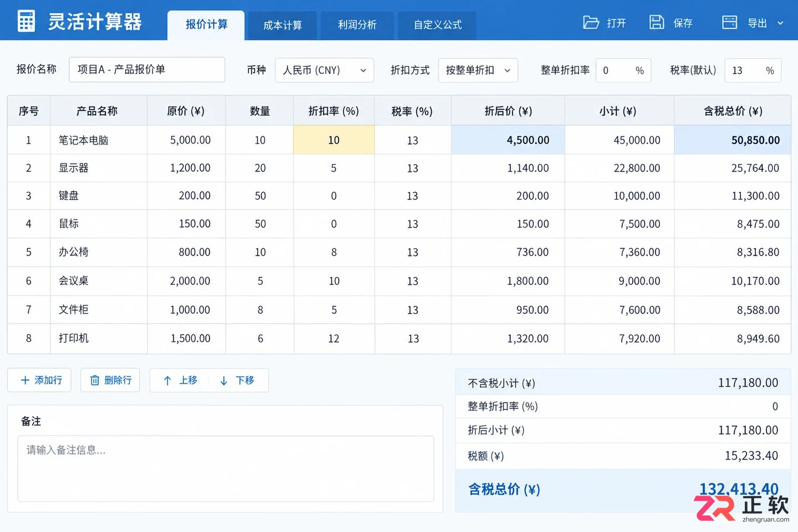This screenshot has height=532, width=798.
Task: Switch to the 成本计算 tab
Action: tap(282, 25)
